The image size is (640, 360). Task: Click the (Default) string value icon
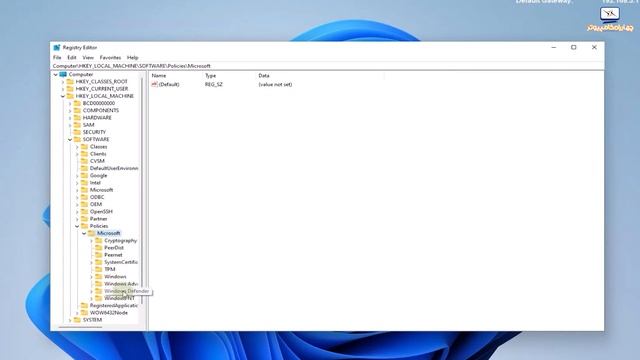tap(154, 84)
